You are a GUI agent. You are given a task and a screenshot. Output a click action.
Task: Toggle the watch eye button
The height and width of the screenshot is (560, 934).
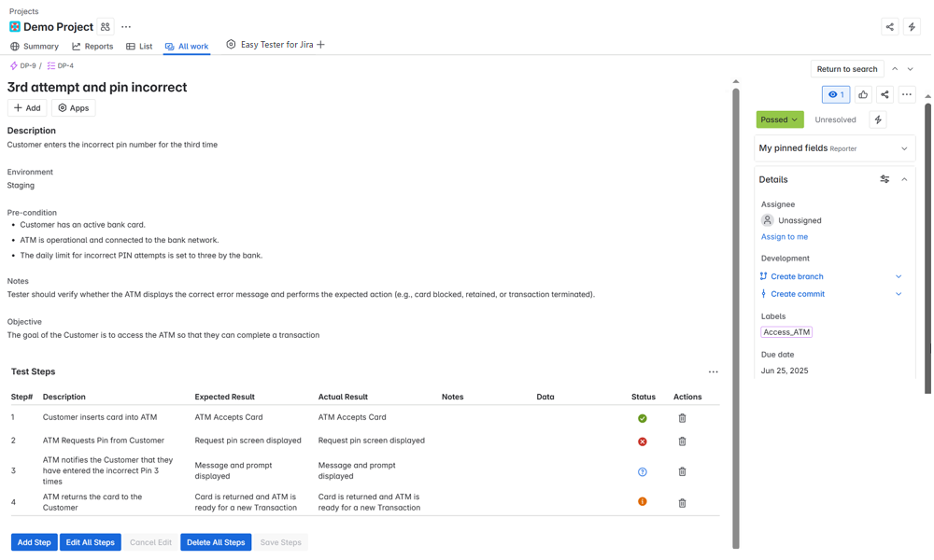[x=836, y=94]
